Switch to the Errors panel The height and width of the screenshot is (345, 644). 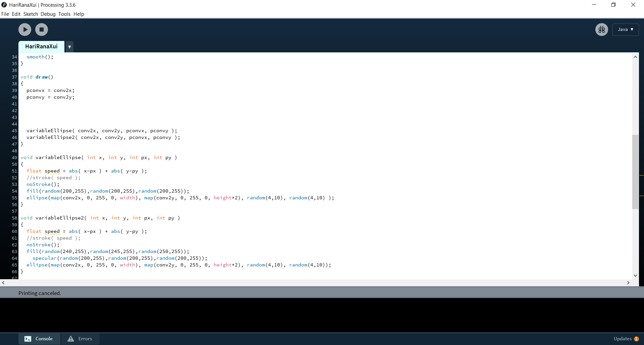coord(80,339)
